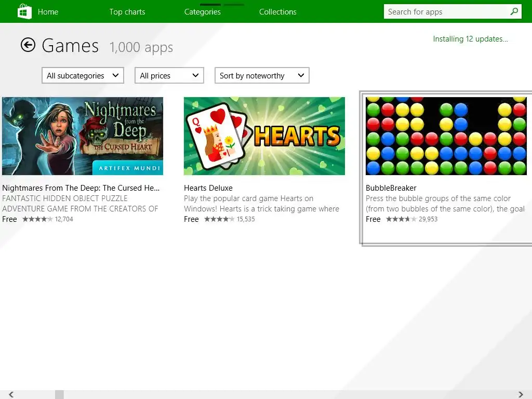Click the BubbleBreaker description text
Screen dimensions: 532x399
[445, 204]
